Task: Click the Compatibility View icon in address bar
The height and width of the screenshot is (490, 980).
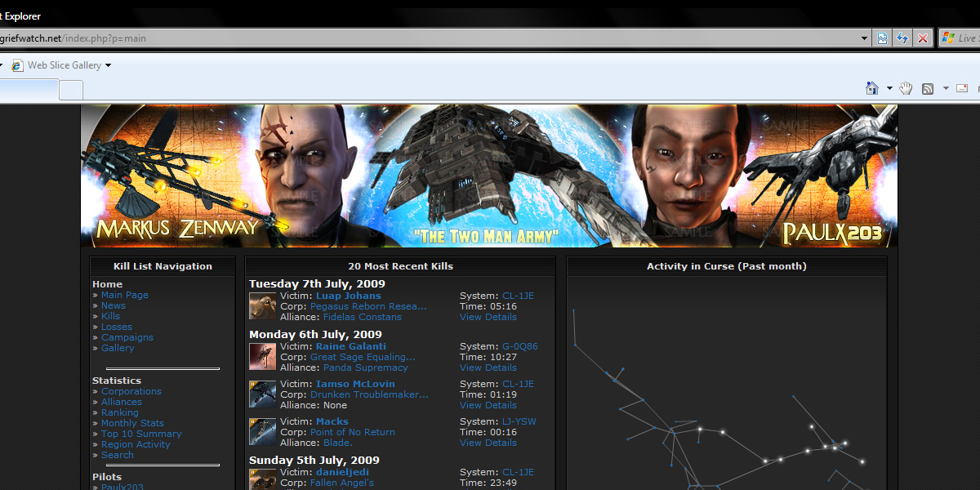Action: click(x=883, y=38)
